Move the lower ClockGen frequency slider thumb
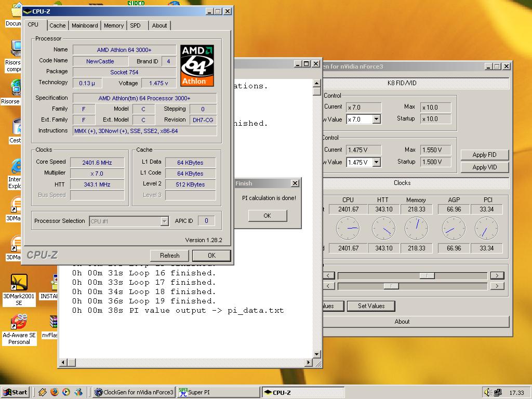The height and width of the screenshot is (399, 532). click(x=391, y=286)
